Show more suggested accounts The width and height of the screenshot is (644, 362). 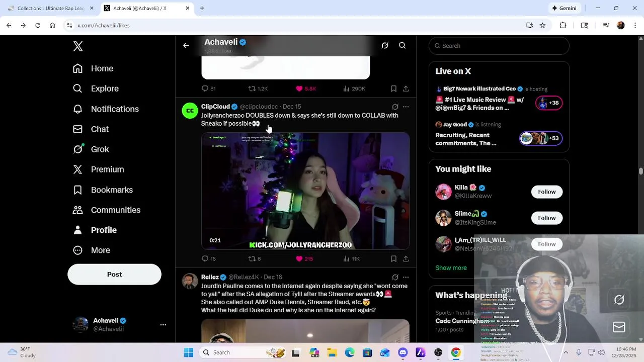point(451,268)
